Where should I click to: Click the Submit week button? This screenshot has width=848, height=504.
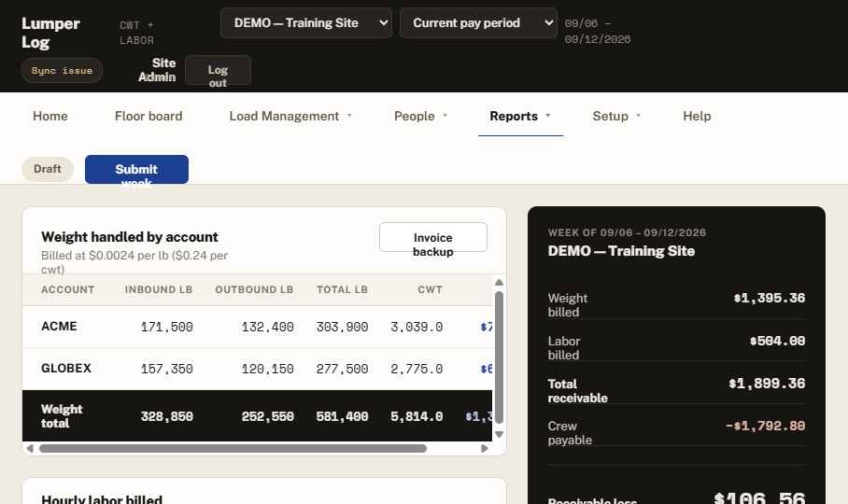tap(137, 170)
